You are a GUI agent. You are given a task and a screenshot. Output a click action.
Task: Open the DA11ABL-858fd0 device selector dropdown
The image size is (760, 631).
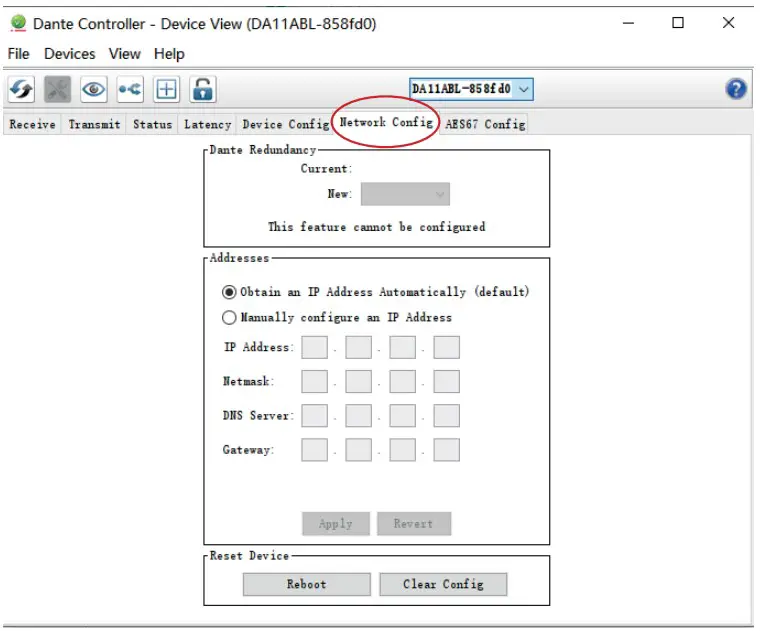coord(471,89)
